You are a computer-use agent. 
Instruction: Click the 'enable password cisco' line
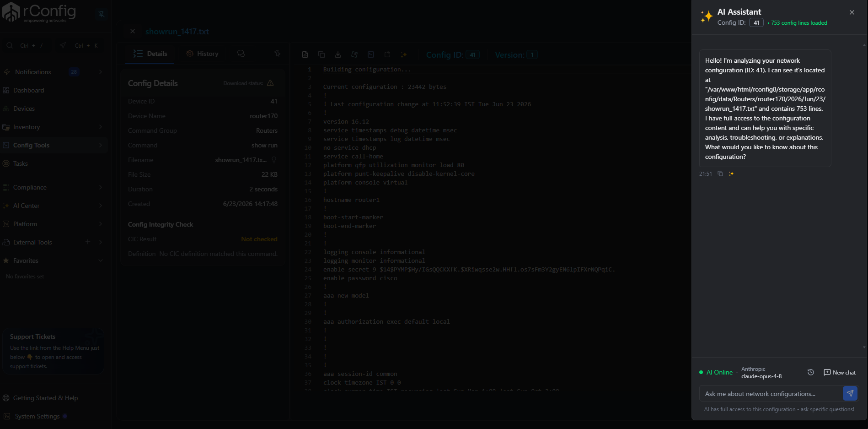tap(360, 278)
